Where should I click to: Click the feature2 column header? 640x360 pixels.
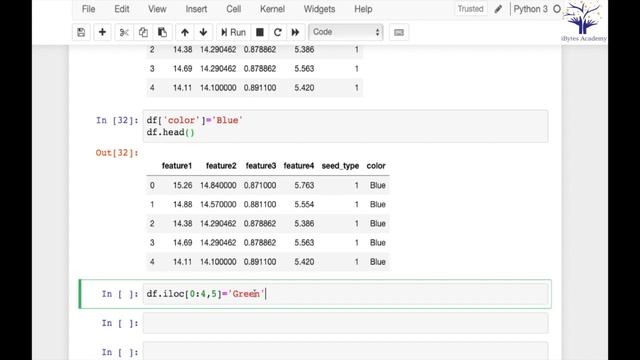click(x=221, y=166)
